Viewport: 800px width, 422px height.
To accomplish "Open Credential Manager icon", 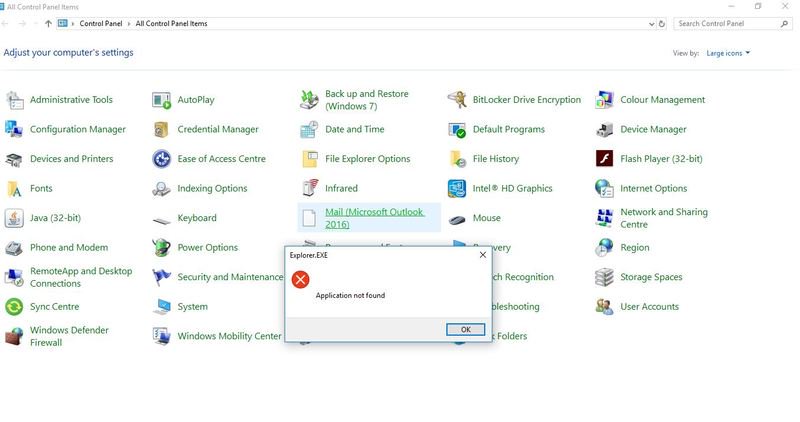I will [161, 130].
